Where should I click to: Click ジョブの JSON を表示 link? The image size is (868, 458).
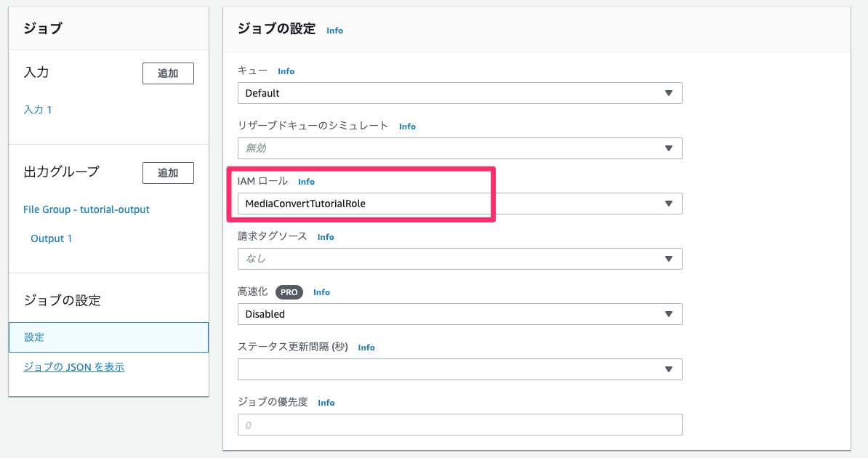[73, 366]
